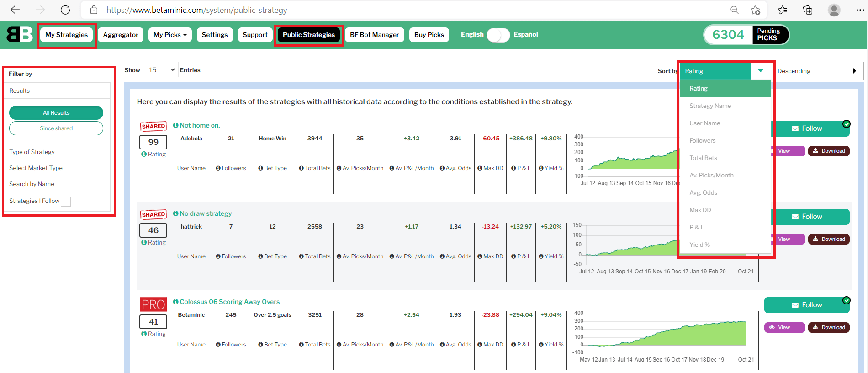Choose Yield % in sort list
Image resolution: width=868 pixels, height=373 pixels.
725,245
